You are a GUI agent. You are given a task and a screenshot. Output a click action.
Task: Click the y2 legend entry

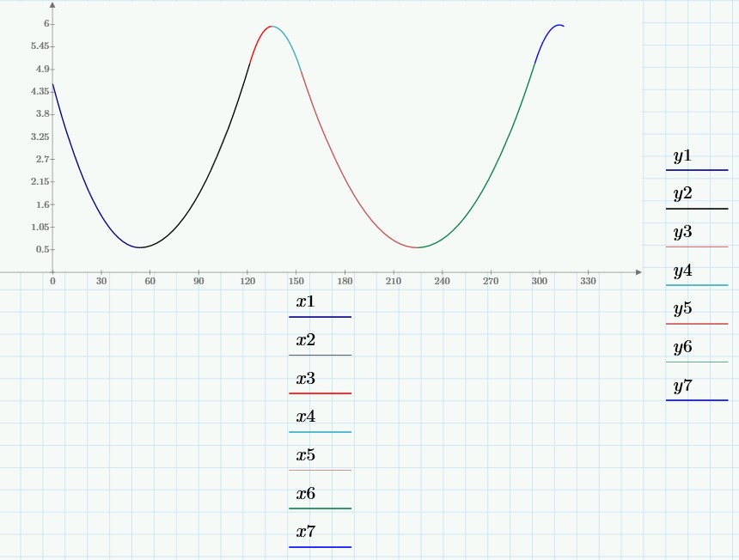[x=683, y=193]
